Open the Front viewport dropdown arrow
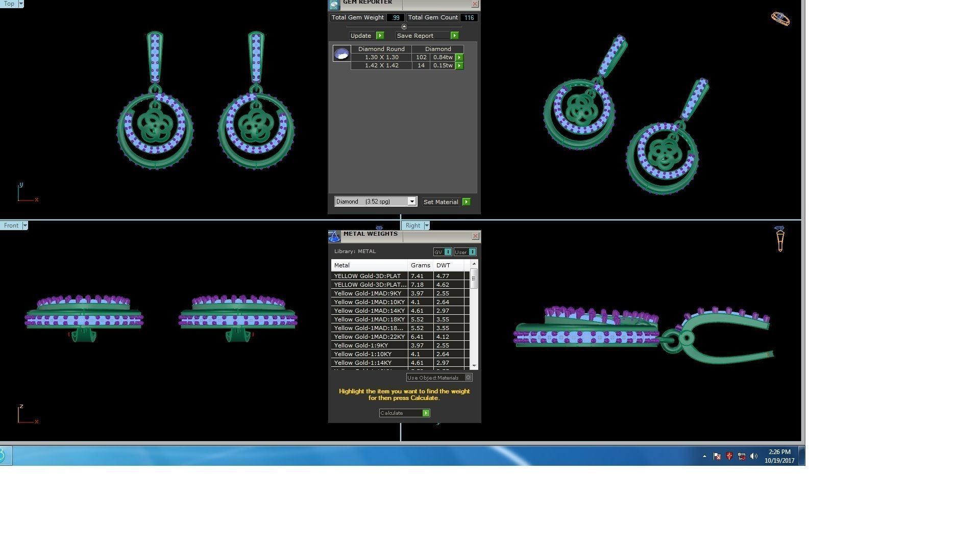Screen dimensions: 980x551 (24, 226)
